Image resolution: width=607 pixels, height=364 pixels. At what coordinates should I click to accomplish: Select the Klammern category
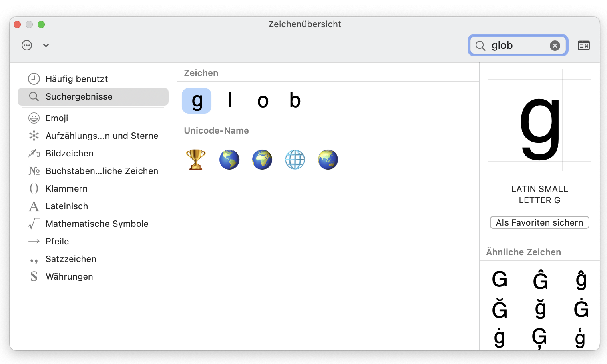pyautogui.click(x=67, y=188)
